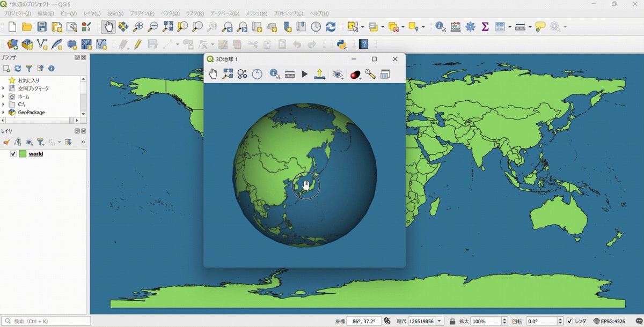Open the ベクタ menu
Viewport: 644px width, 327px height.
pos(170,13)
